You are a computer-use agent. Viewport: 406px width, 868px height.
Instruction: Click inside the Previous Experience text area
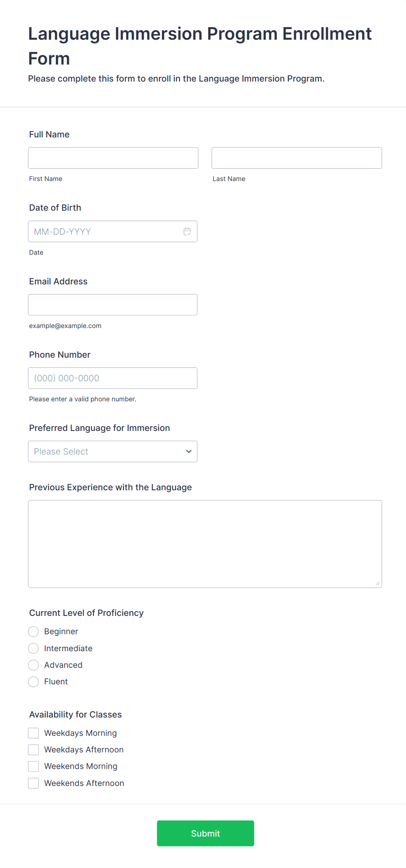(205, 544)
